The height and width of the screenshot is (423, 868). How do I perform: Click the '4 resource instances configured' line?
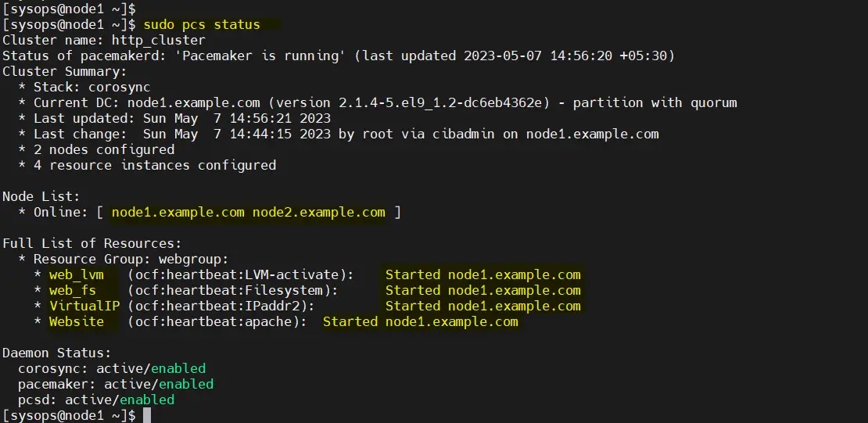(154, 165)
